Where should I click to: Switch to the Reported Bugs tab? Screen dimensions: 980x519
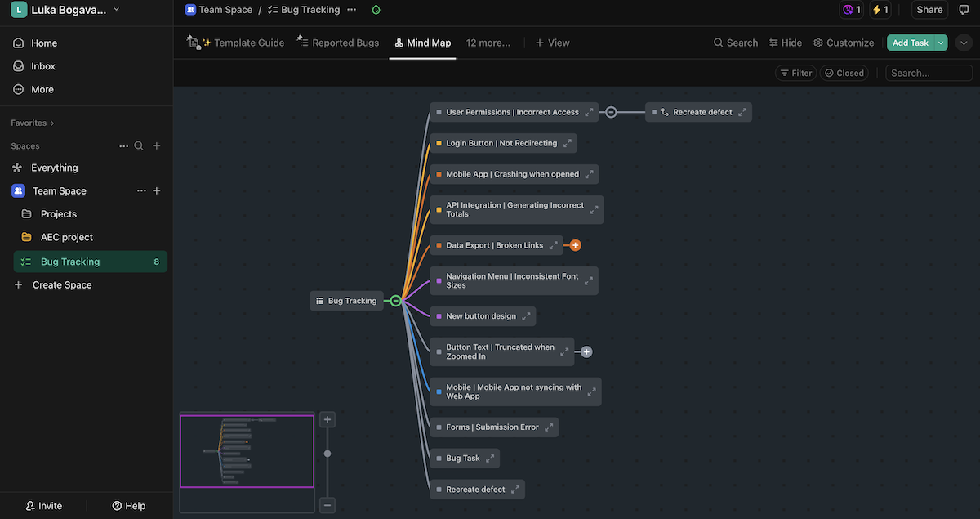coord(344,42)
